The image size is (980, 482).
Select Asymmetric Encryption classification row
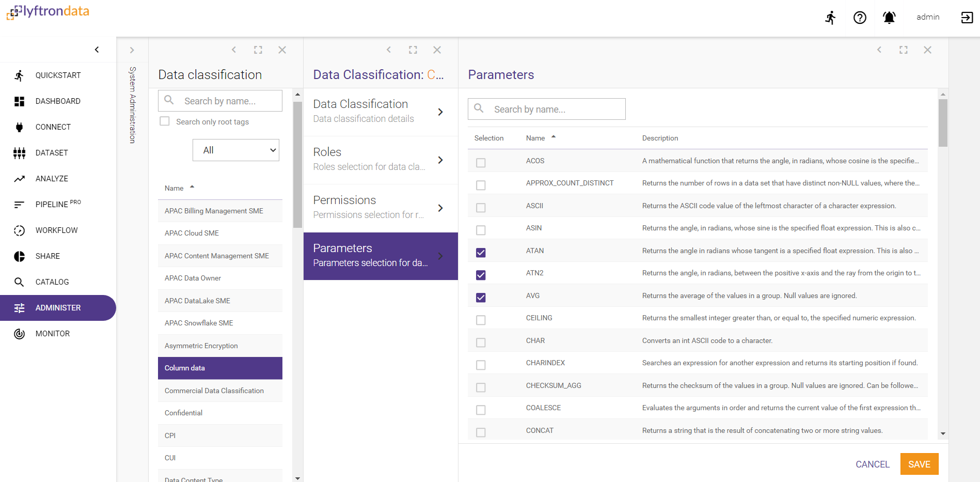(x=220, y=346)
